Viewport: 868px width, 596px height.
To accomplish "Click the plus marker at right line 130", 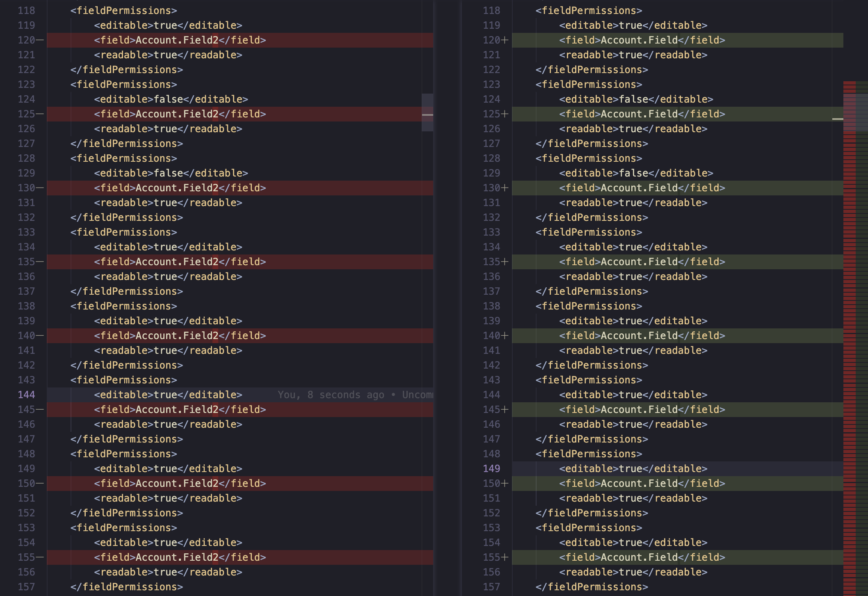I will (x=505, y=188).
